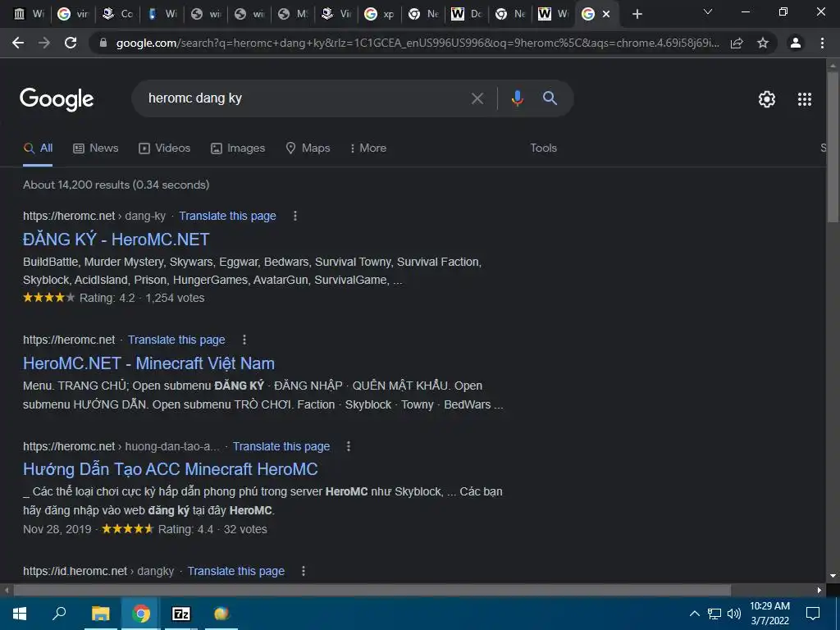Open options menu for huong-dan-tao result
The height and width of the screenshot is (630, 840).
coord(349,446)
